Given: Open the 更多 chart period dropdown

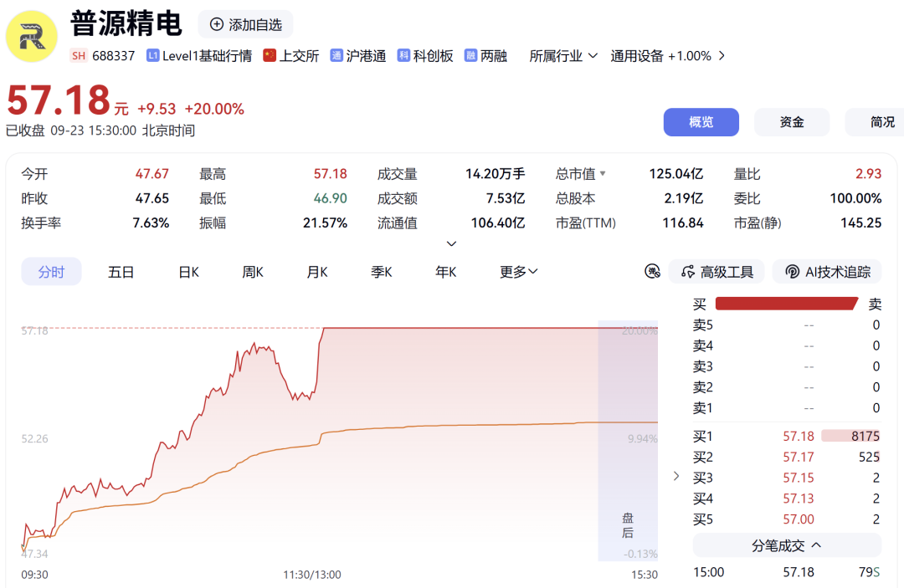Looking at the screenshot, I should (518, 272).
